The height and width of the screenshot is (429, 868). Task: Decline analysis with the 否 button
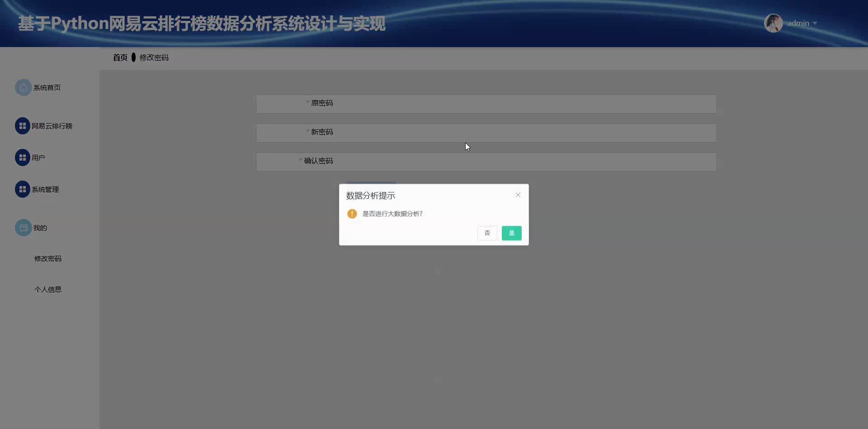pos(487,233)
